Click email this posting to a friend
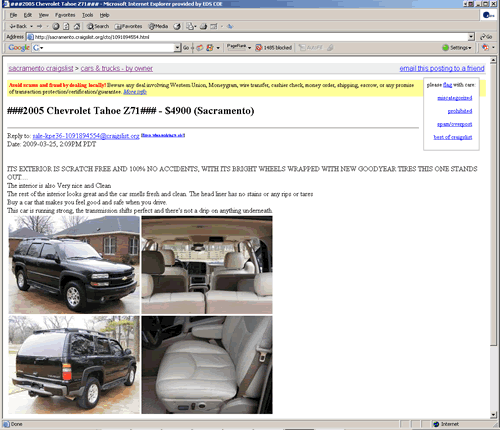Viewport: 500px width, 432px height. (x=442, y=68)
